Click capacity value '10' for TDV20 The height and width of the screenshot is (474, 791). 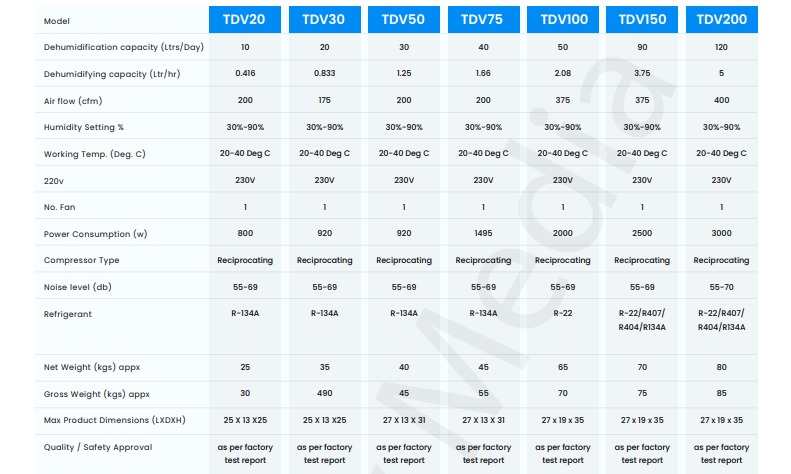(x=245, y=47)
